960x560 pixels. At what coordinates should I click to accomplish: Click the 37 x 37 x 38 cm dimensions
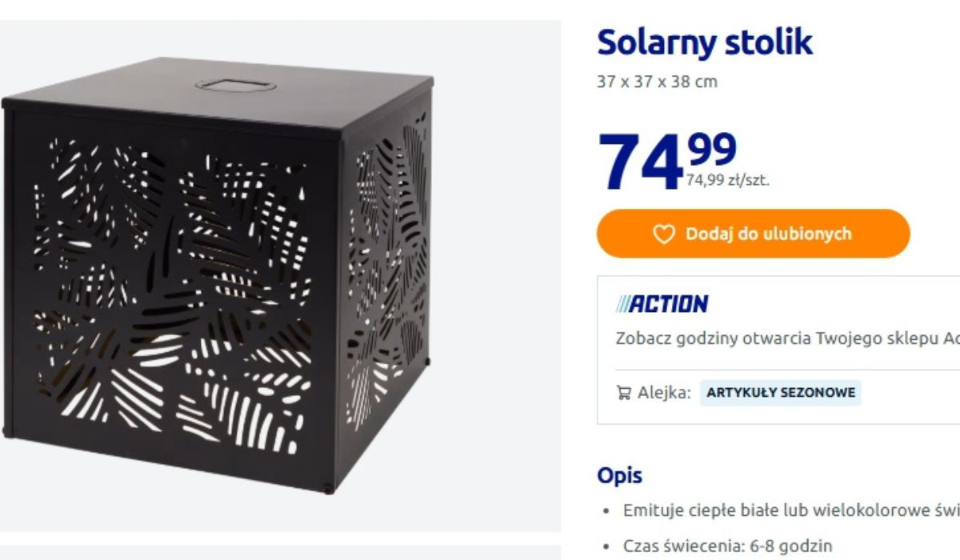657,82
